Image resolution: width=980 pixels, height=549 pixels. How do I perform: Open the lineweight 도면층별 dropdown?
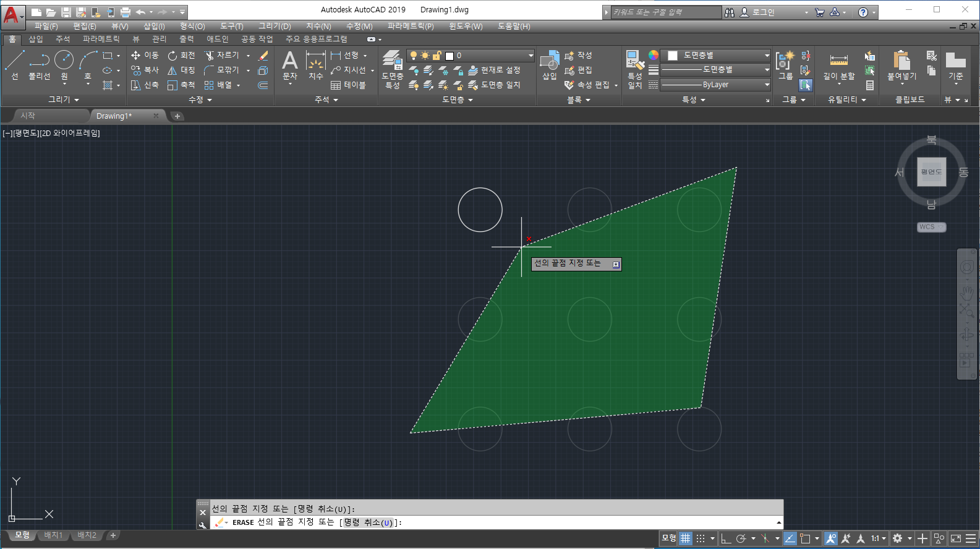pos(715,69)
